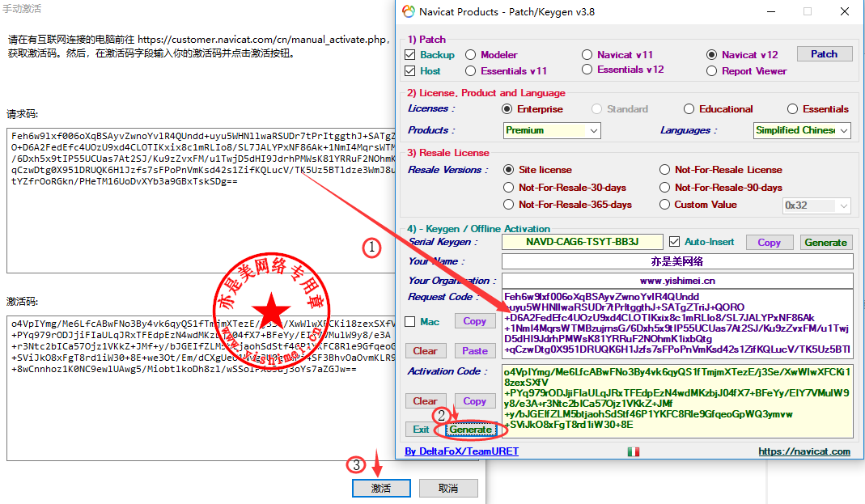This screenshot has height=504, width=865.
Task: Click Generate for the Activation Code
Action: pyautogui.click(x=471, y=430)
